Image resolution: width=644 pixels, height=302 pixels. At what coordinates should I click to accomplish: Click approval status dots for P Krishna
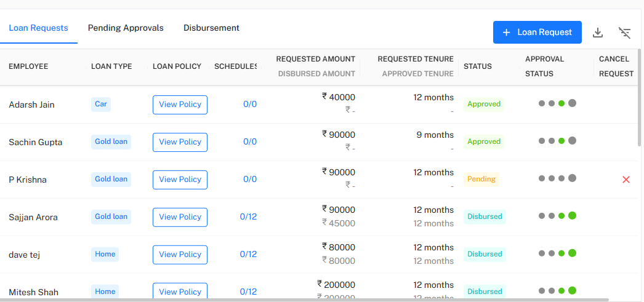pos(557,178)
